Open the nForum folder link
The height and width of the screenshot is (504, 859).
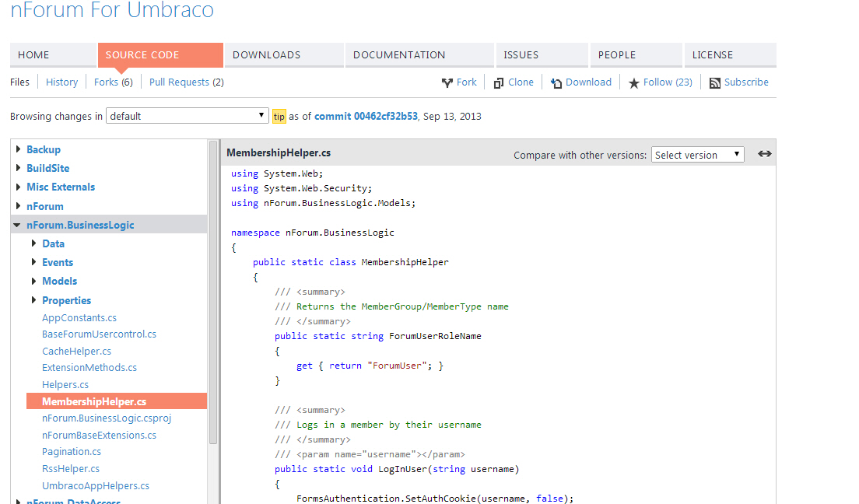point(45,207)
